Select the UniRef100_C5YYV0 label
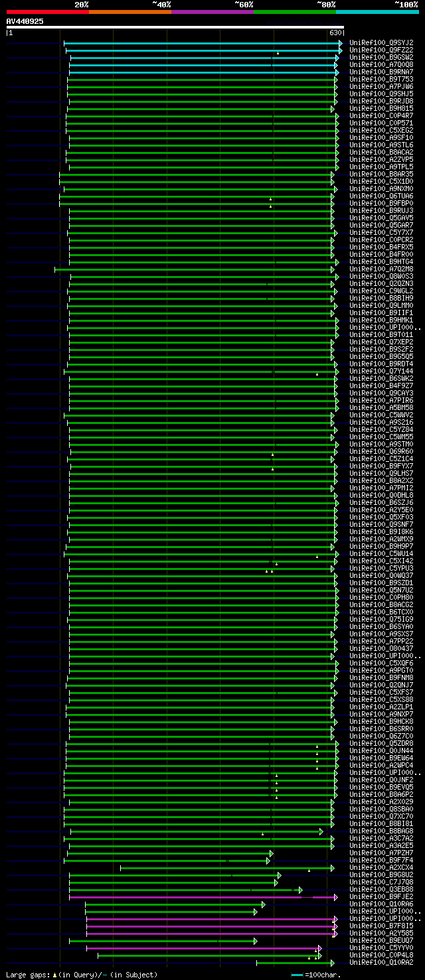425x980 pixels. [x=381, y=947]
